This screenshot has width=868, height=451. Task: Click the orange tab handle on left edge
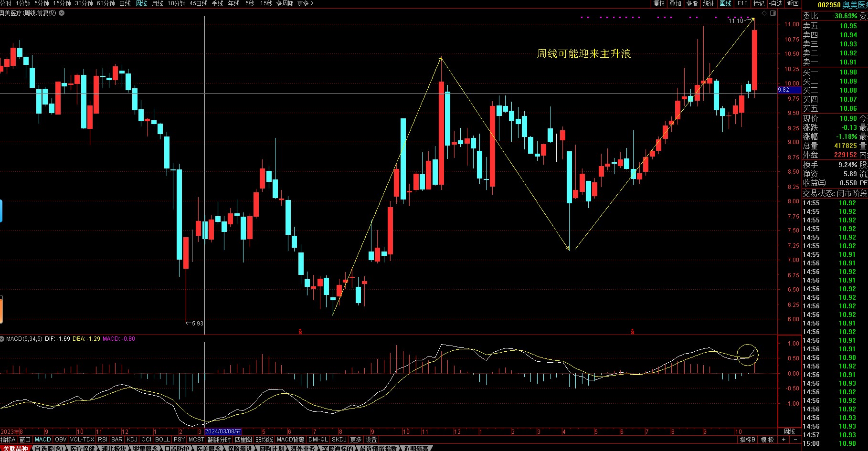point(1,309)
